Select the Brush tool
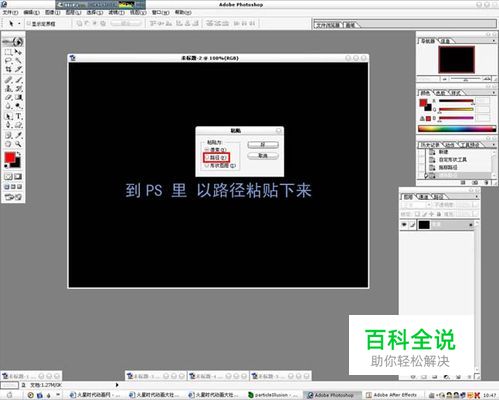Screen dimensions: 499x400 pyautogui.click(x=18, y=80)
